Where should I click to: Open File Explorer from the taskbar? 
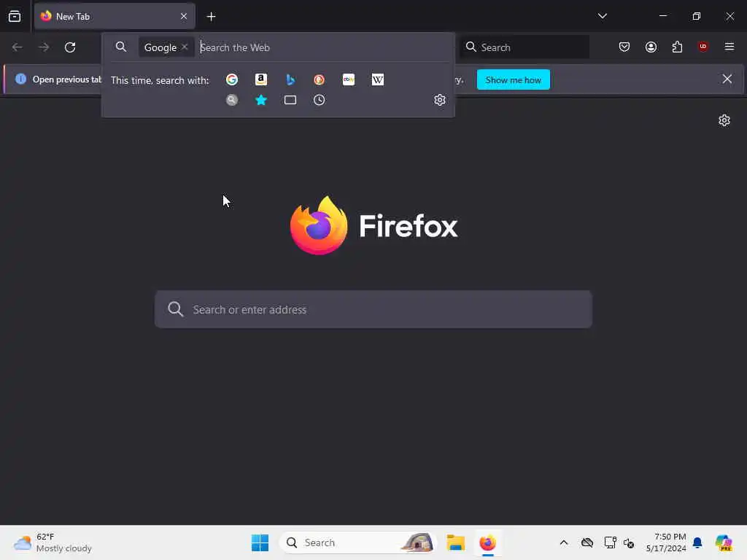455,542
